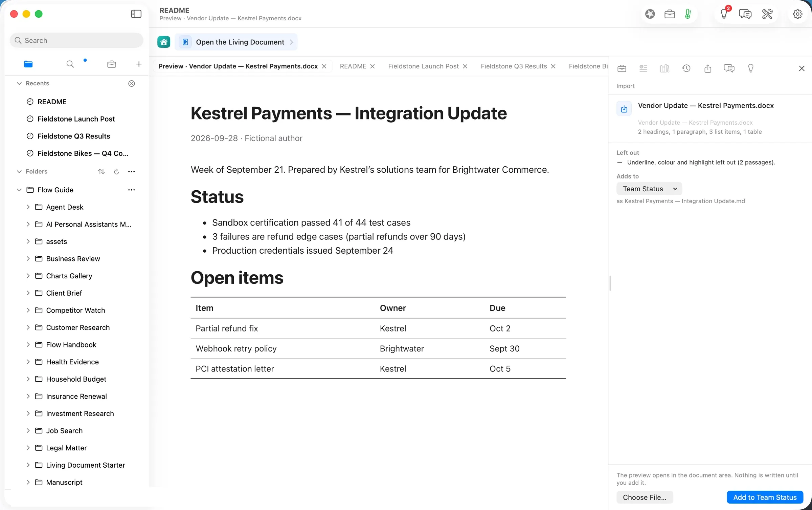
Task: Clear the Recents list
Action: pyautogui.click(x=132, y=83)
